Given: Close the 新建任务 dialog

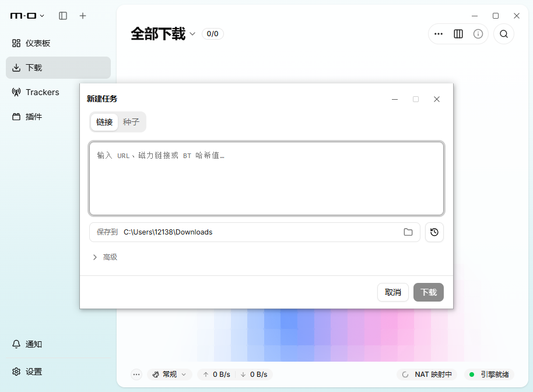Looking at the screenshot, I should 436,99.
